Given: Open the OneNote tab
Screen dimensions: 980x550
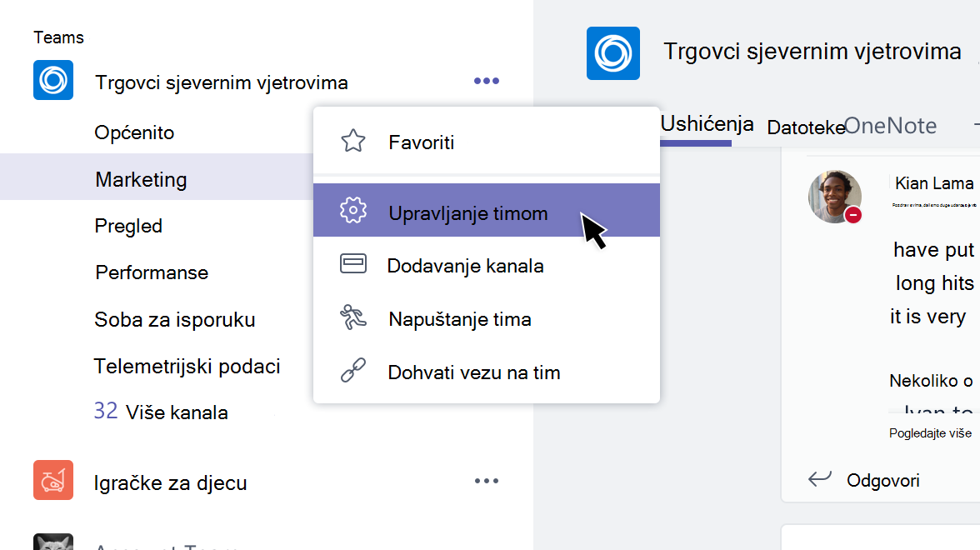Looking at the screenshot, I should pos(890,126).
